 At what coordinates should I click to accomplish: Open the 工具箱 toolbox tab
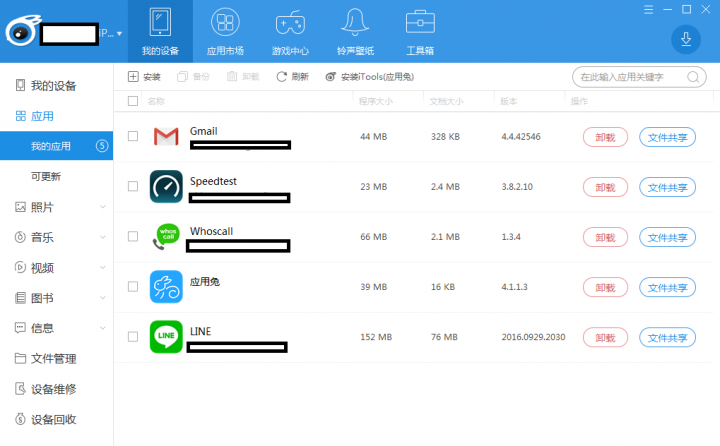click(x=420, y=31)
